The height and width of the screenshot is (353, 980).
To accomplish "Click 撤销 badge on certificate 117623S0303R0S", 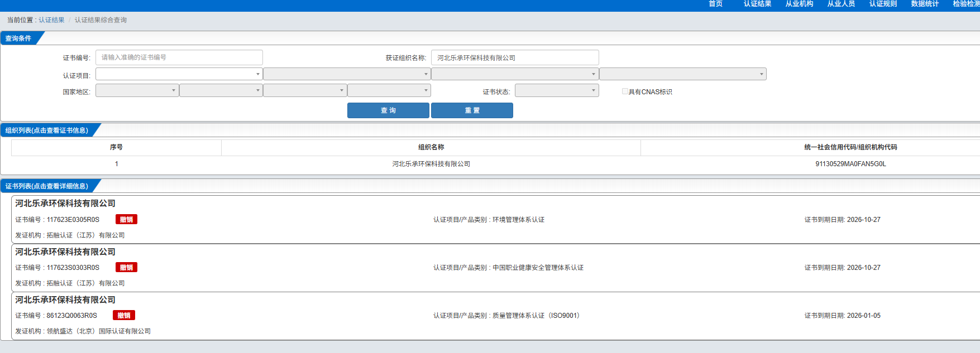I will tap(126, 268).
